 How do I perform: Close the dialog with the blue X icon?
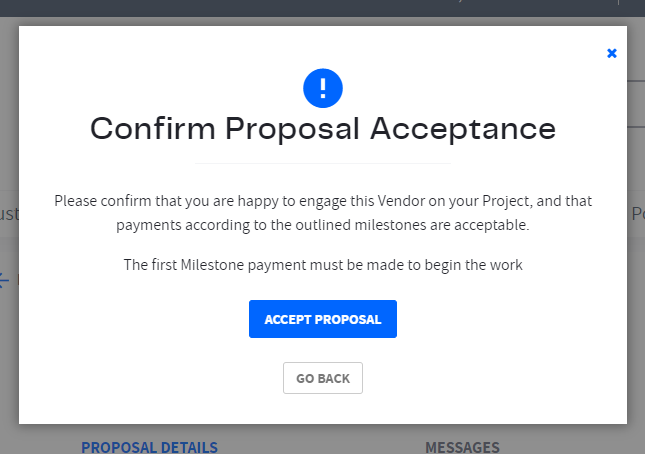tap(612, 53)
